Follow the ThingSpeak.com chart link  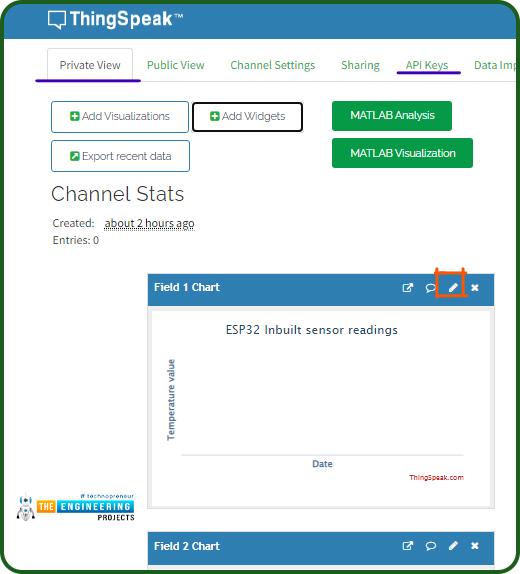pyautogui.click(x=436, y=477)
